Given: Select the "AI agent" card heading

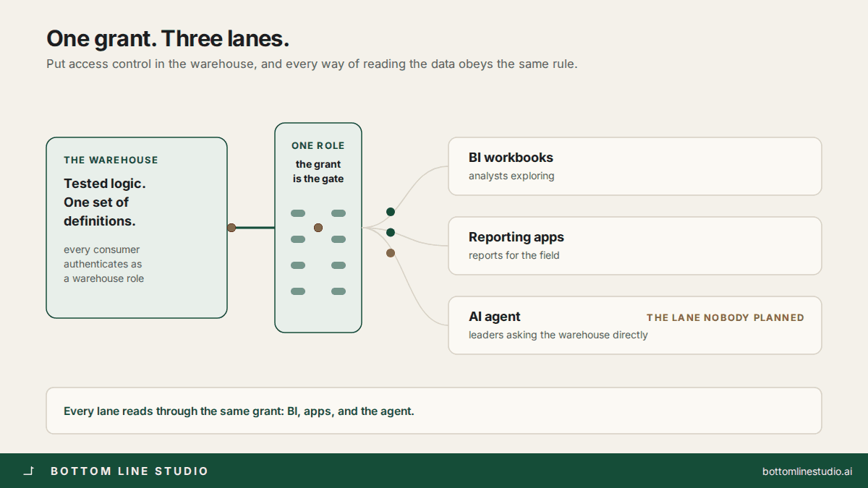Looking at the screenshot, I should [x=495, y=317].
